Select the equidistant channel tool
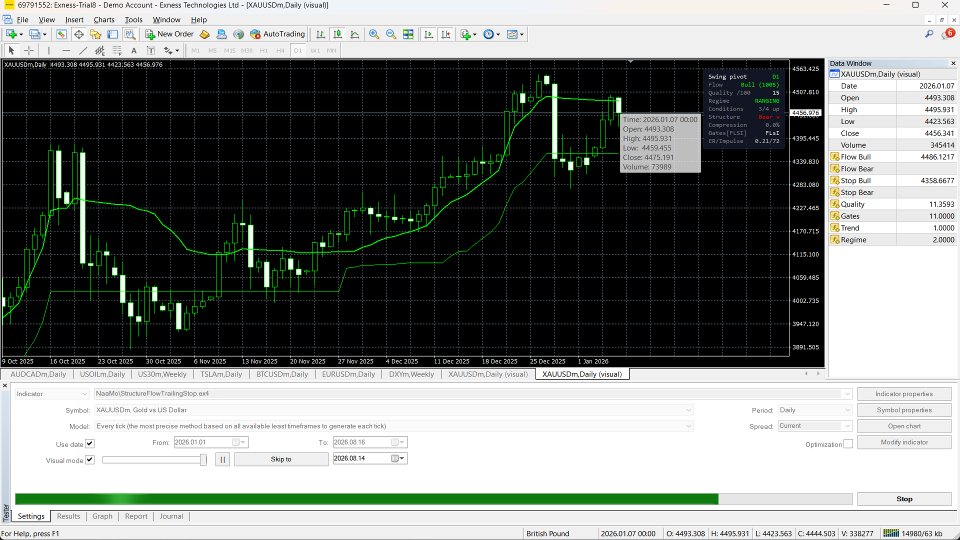Viewport: 960px width, 540px height. 100,50
